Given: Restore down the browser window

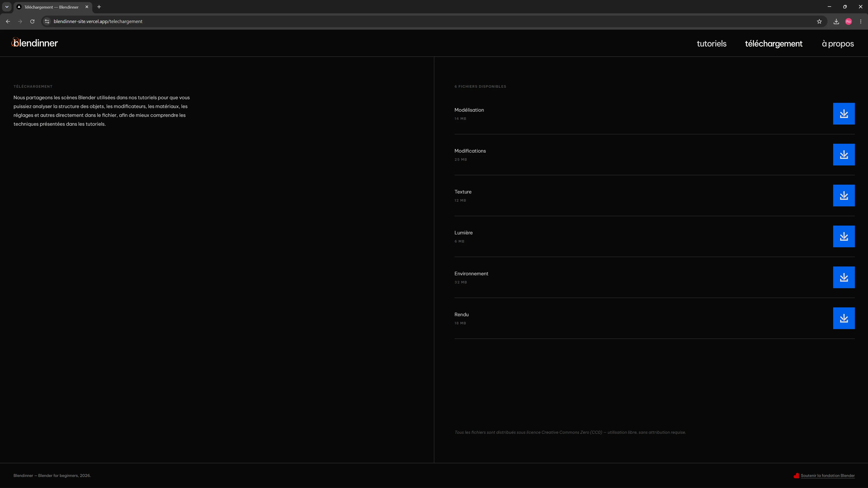Looking at the screenshot, I should point(845,7).
